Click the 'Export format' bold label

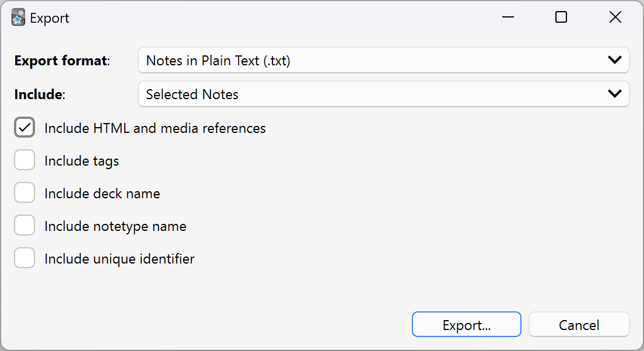61,61
